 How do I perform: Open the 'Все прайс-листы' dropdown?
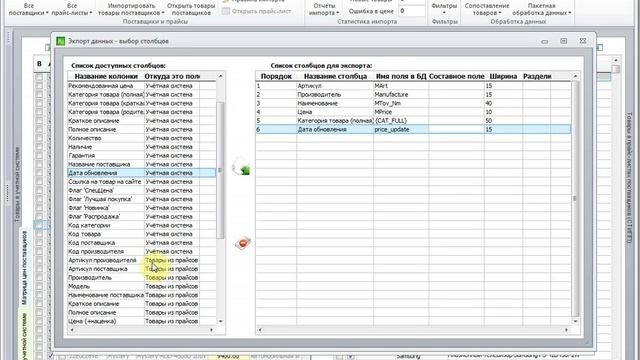pyautogui.click(x=72, y=9)
